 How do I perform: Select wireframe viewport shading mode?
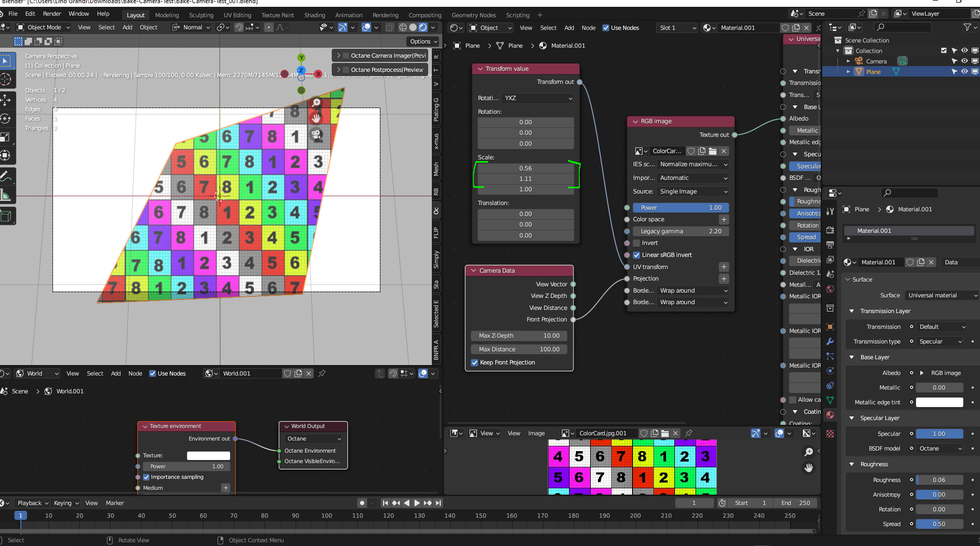click(x=403, y=27)
